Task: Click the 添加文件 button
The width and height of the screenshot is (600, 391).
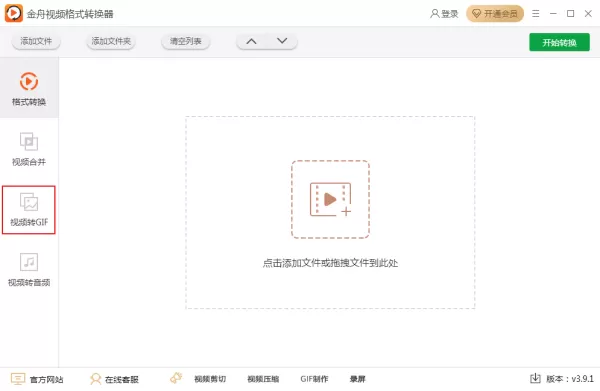Action: tap(36, 41)
